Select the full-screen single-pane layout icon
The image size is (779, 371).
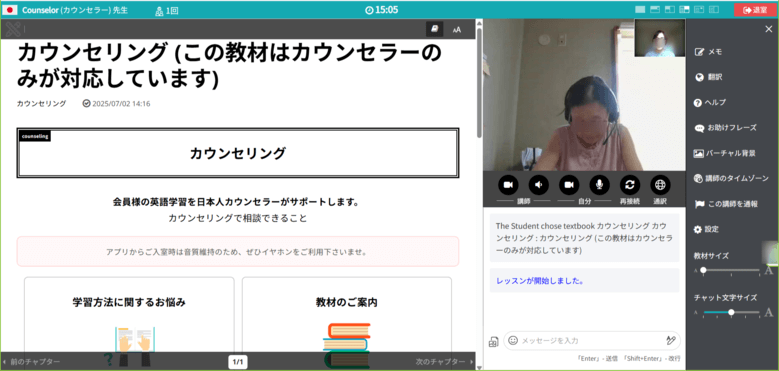640,9
